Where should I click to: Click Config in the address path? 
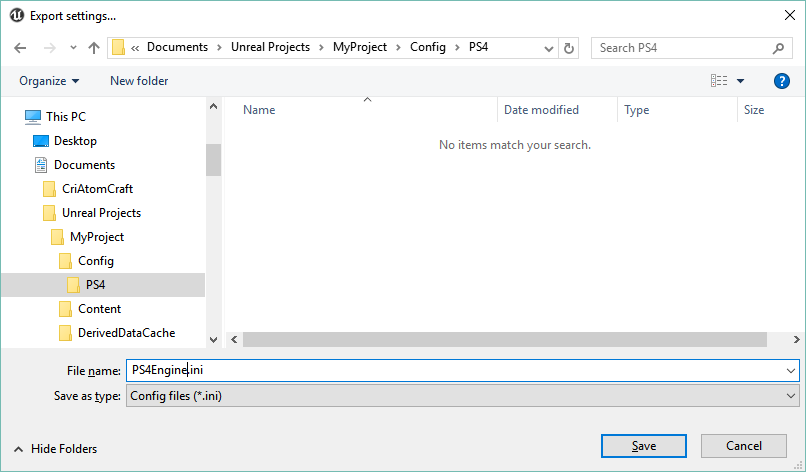428,47
